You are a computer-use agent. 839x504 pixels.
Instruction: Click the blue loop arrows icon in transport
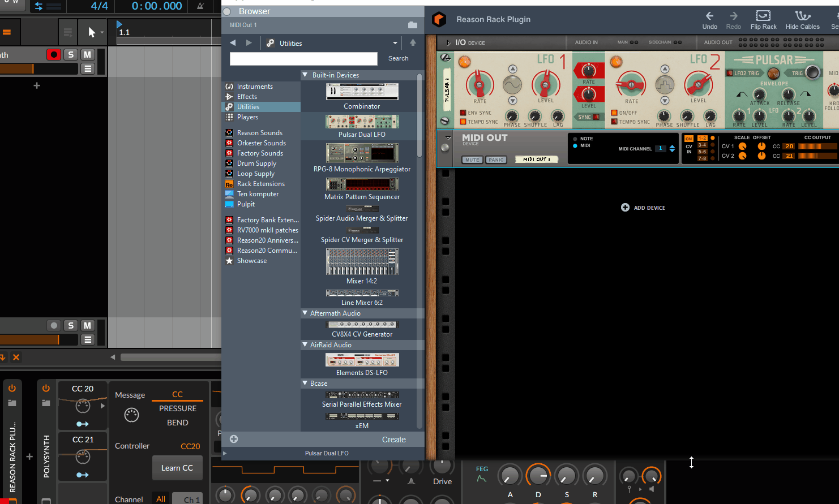[38, 6]
